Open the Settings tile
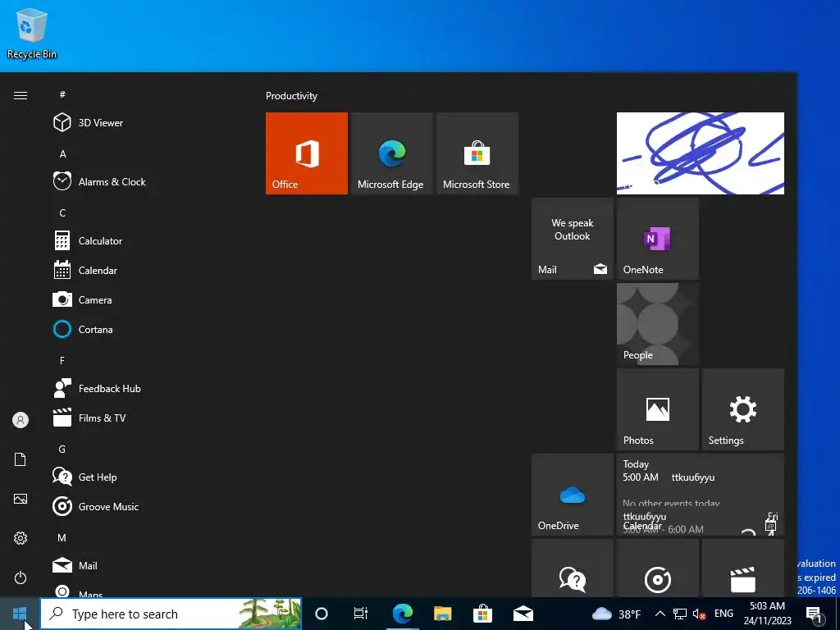 tap(743, 409)
